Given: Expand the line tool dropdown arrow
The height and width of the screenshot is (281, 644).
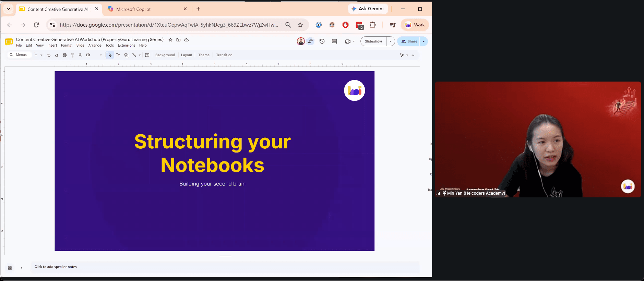Looking at the screenshot, I should click(x=140, y=55).
